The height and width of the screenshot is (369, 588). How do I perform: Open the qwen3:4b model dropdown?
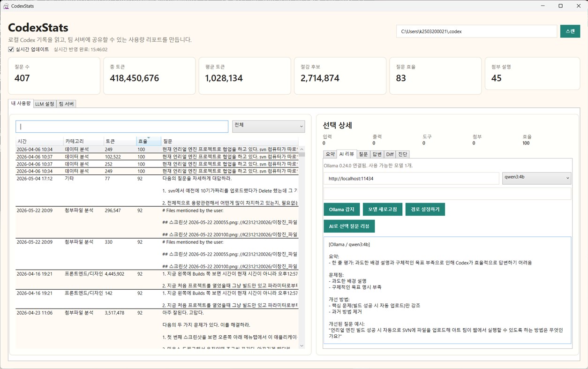pos(536,178)
